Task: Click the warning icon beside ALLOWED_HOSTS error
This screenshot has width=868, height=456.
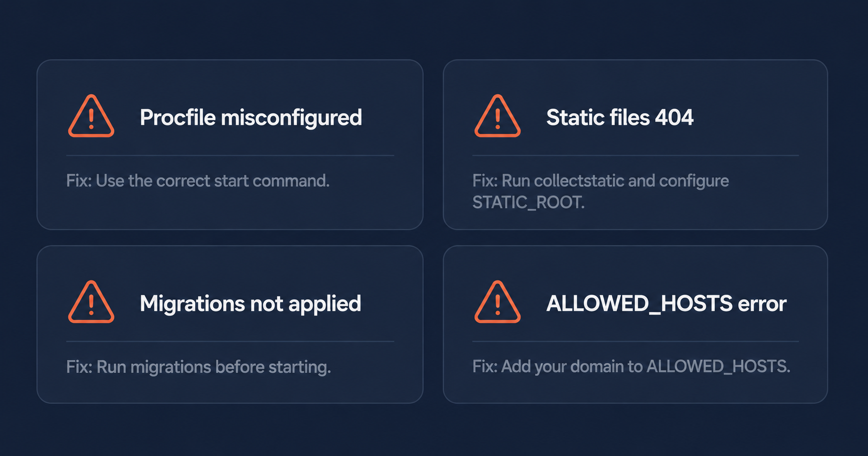Action: point(497,302)
